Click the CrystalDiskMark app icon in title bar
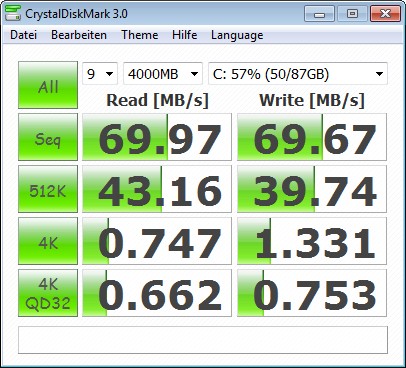 [x=13, y=13]
